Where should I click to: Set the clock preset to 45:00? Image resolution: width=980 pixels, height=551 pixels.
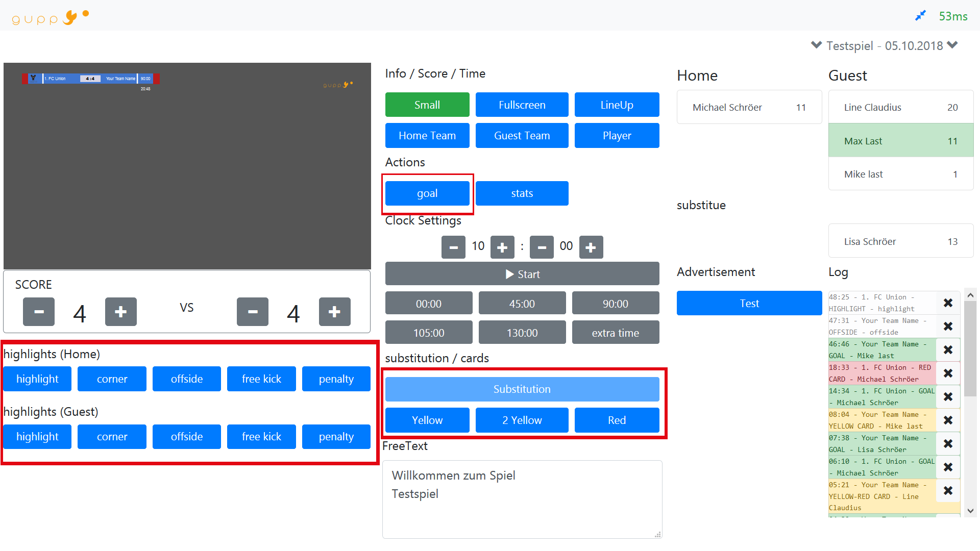point(522,303)
